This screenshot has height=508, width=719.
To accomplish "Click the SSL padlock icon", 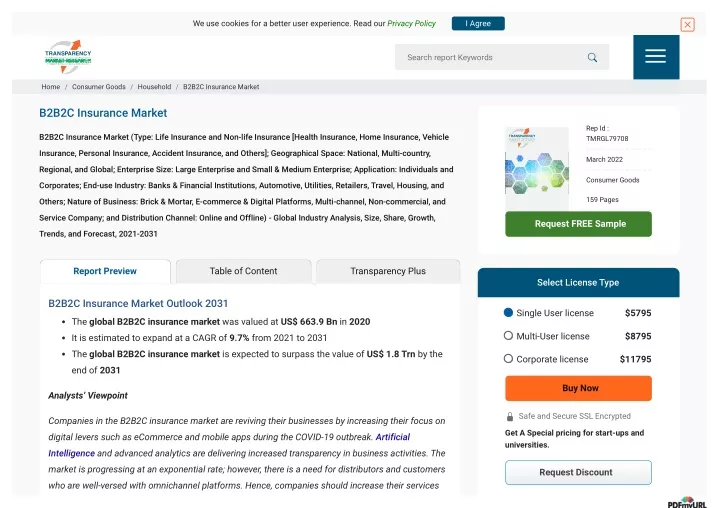I will point(509,416).
